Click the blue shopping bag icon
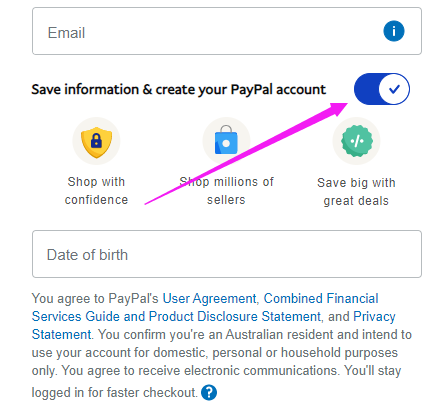Image resolution: width=441 pixels, height=417 pixels. [226, 140]
